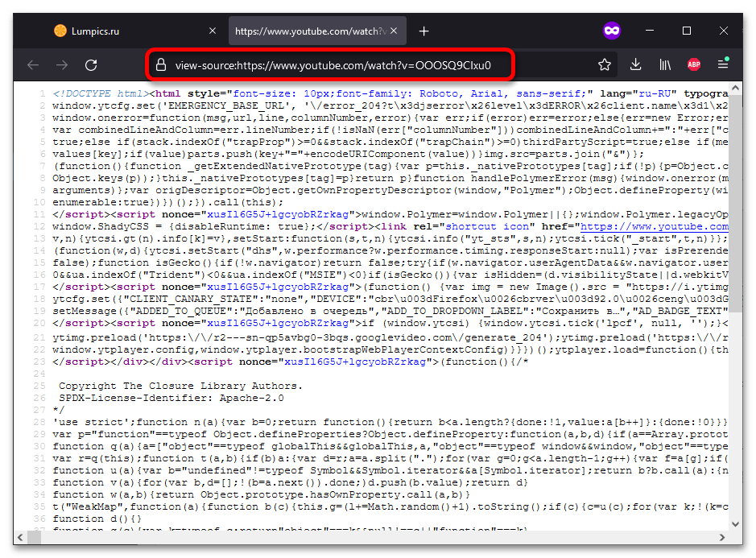The height and width of the screenshot is (558, 756).
Task: Open site security padlock info
Action: pyautogui.click(x=161, y=64)
